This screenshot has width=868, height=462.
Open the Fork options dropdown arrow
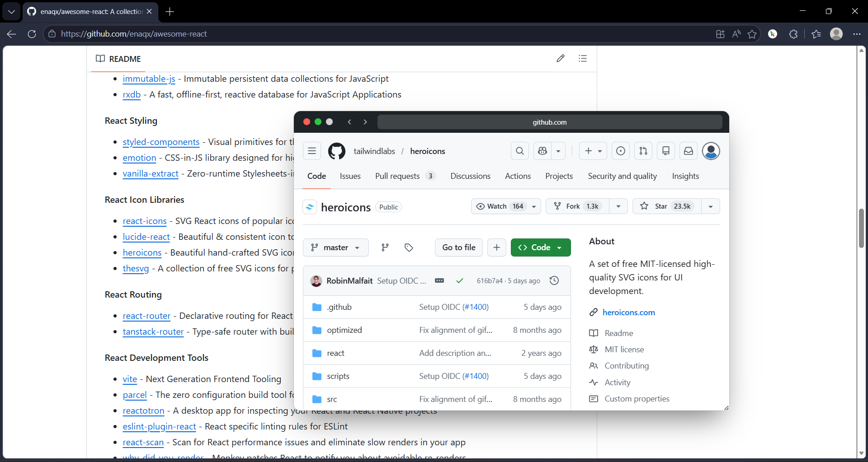point(618,206)
